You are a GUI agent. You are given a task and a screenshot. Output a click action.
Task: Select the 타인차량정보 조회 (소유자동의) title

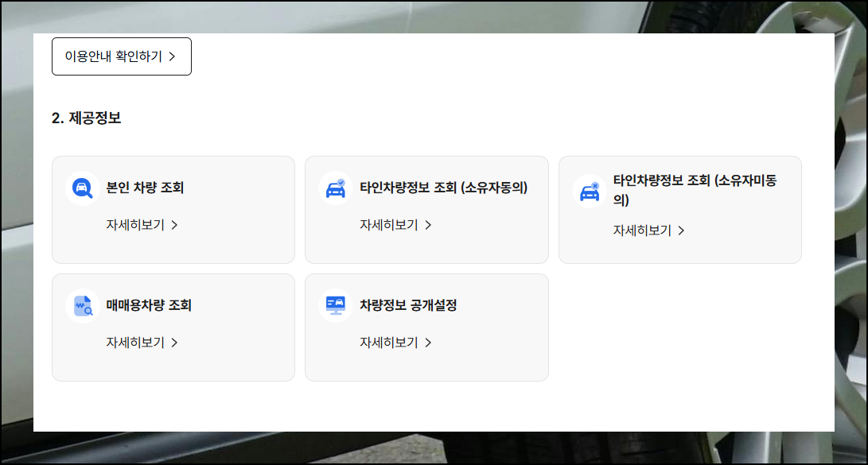pyautogui.click(x=443, y=188)
